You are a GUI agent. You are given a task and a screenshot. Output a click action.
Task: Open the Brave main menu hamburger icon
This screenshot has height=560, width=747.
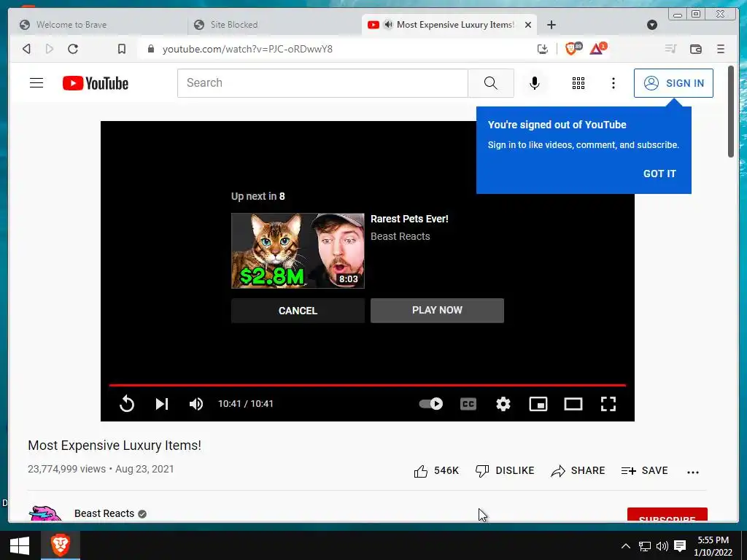click(x=721, y=49)
